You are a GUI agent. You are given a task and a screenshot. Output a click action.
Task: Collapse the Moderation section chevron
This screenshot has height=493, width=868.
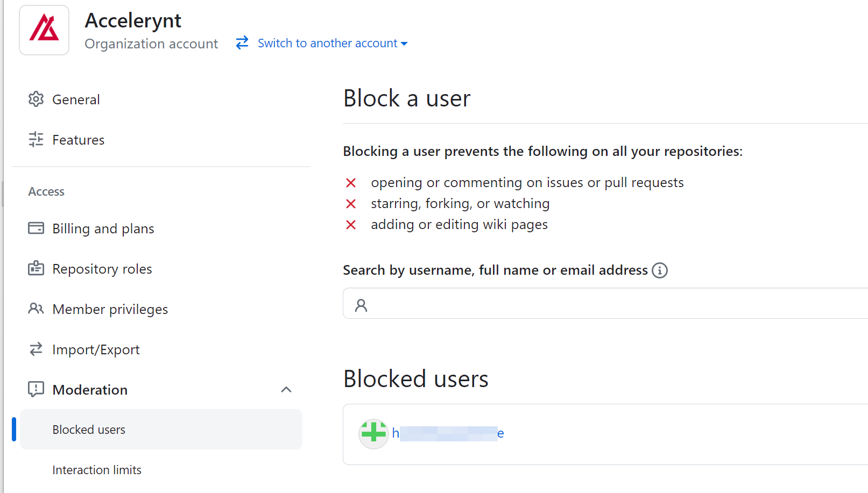click(x=286, y=390)
